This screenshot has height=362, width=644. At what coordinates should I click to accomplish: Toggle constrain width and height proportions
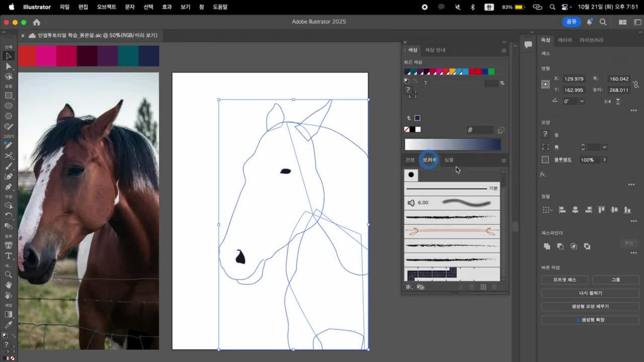point(636,84)
